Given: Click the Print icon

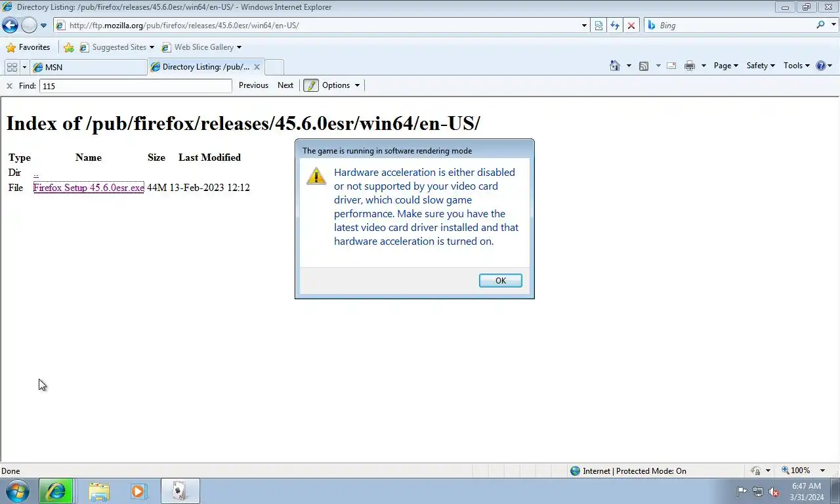Looking at the screenshot, I should 690,66.
